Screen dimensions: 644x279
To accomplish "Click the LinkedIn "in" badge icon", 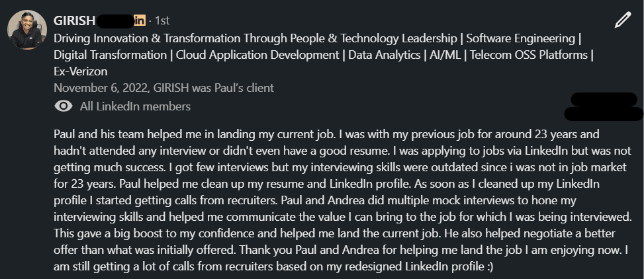I will (139, 20).
